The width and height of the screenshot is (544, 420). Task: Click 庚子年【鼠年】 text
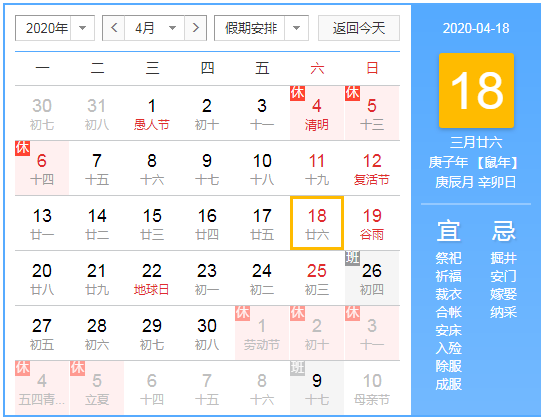(474, 162)
